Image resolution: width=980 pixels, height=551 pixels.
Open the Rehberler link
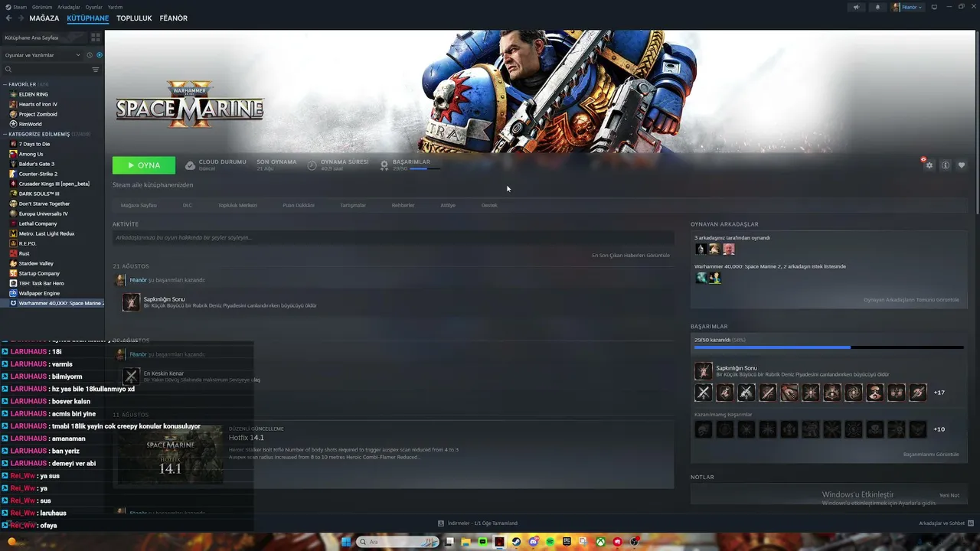403,205
